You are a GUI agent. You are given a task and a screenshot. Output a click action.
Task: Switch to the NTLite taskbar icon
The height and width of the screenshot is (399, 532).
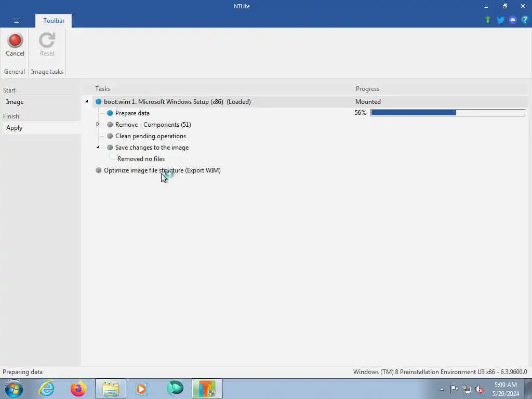click(207, 389)
